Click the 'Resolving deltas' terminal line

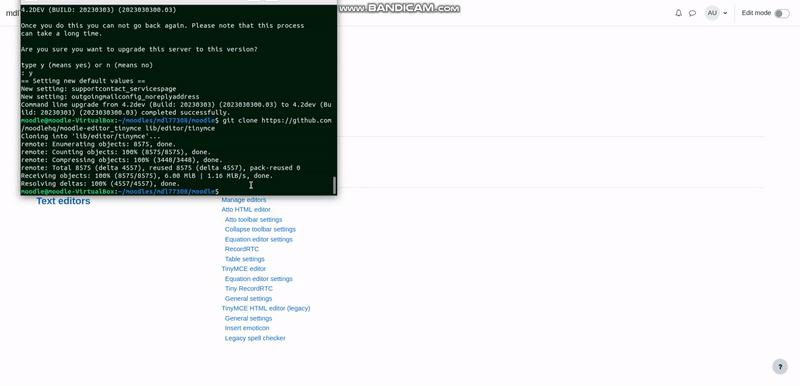(x=101, y=184)
